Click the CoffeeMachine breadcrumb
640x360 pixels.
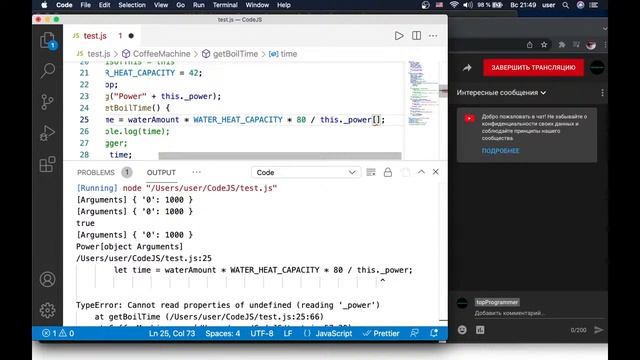161,54
